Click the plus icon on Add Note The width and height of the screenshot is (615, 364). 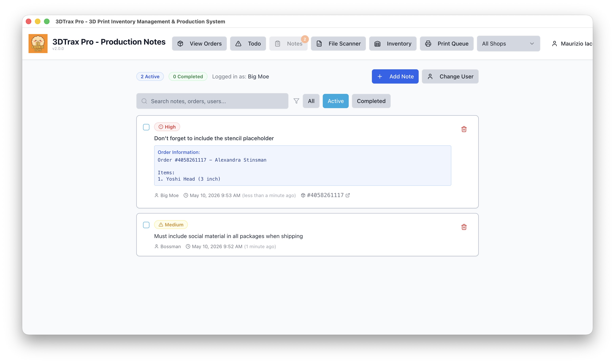pyautogui.click(x=379, y=76)
